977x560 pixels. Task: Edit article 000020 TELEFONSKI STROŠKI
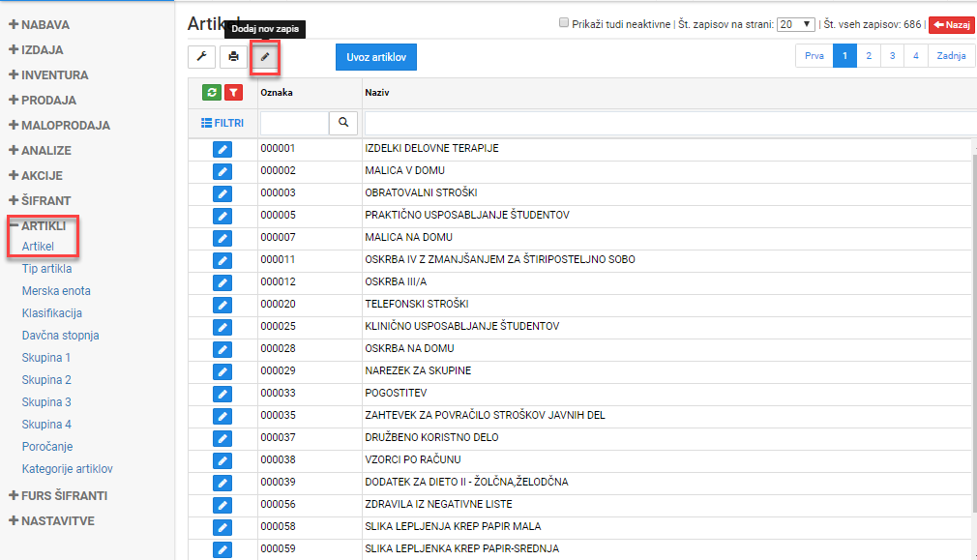pos(222,306)
